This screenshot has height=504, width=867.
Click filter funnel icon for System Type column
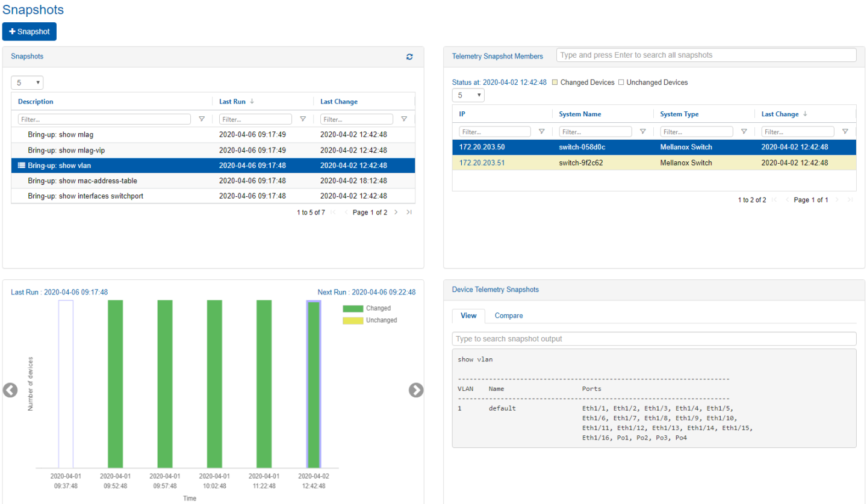[744, 131]
